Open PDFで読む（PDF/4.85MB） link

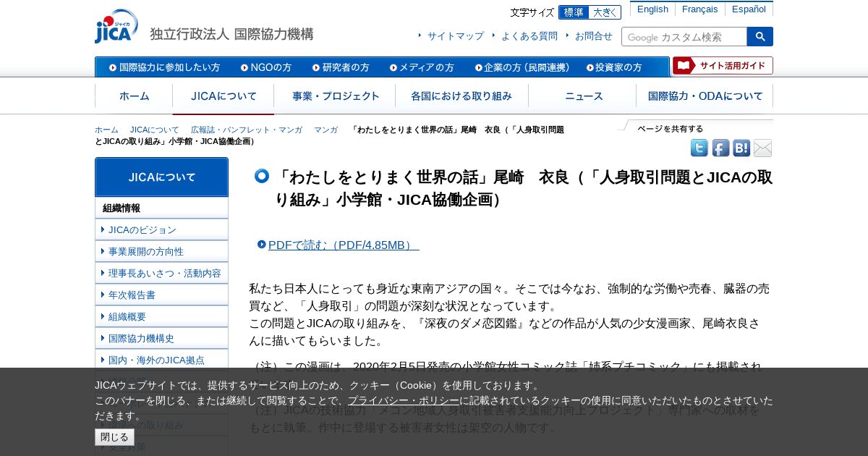pyautogui.click(x=344, y=245)
